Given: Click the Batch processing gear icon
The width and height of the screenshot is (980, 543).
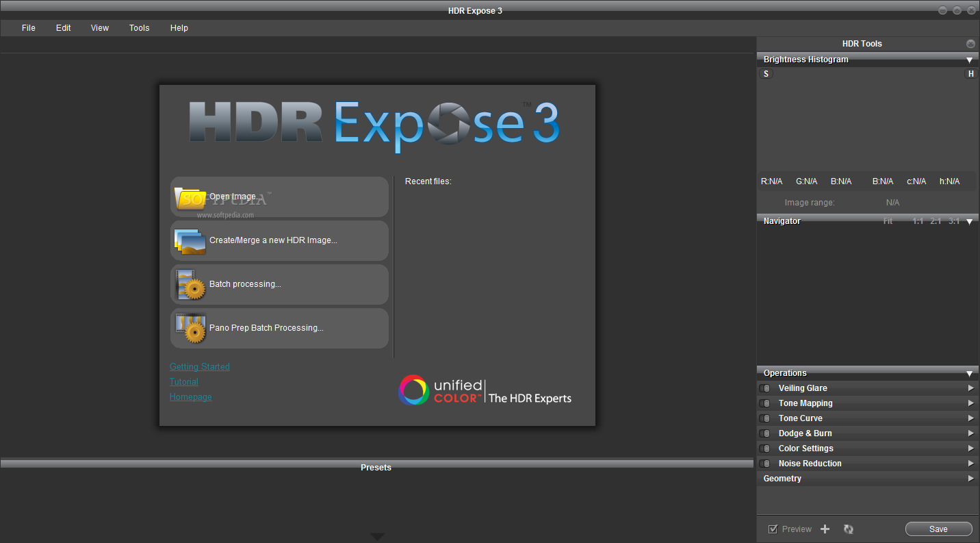Looking at the screenshot, I should 190,285.
